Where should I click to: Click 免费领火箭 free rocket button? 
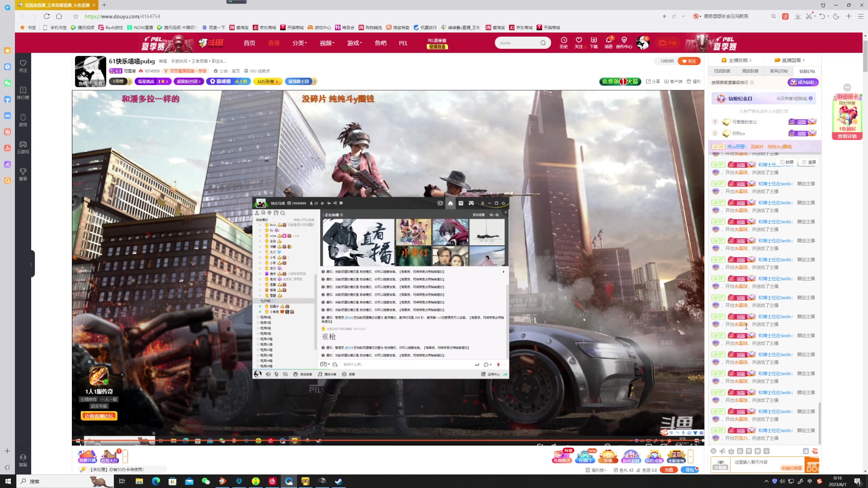click(620, 81)
